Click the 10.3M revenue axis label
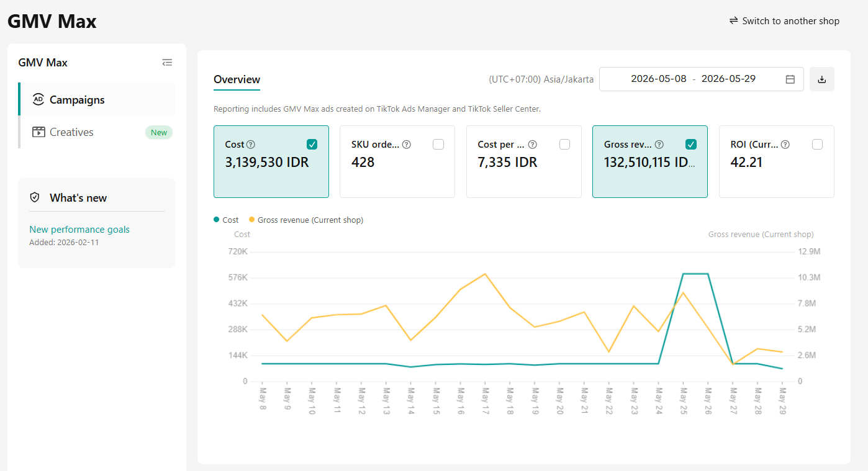This screenshot has height=471, width=868. click(810, 277)
